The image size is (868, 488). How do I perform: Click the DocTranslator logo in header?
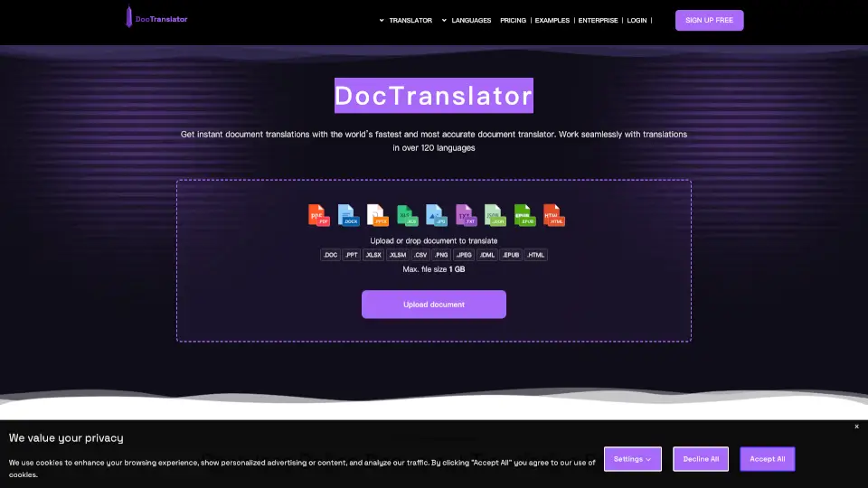[x=156, y=18]
